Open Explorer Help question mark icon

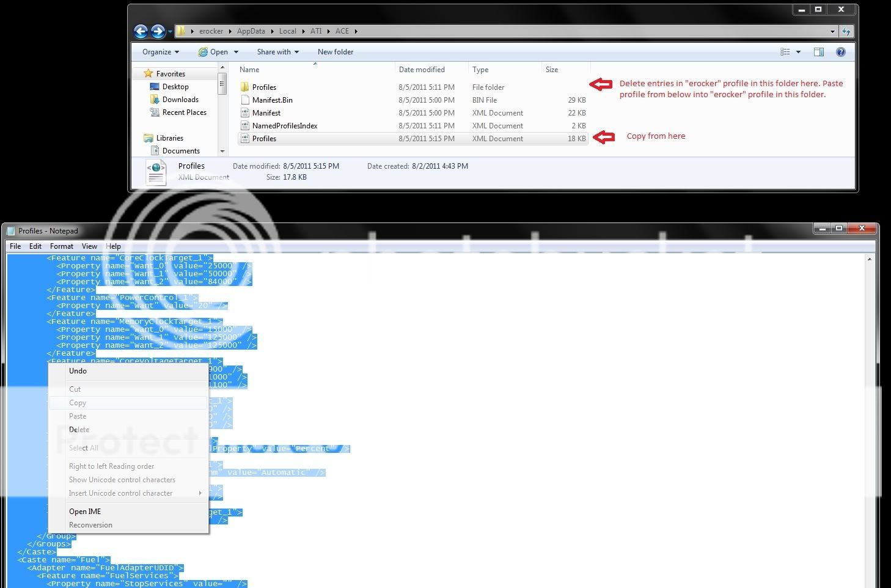[840, 52]
